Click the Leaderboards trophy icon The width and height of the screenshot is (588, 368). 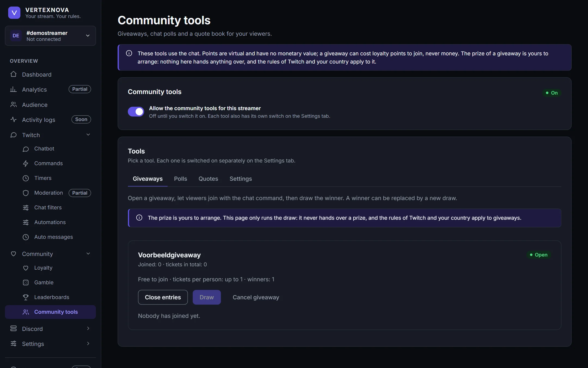point(26,297)
